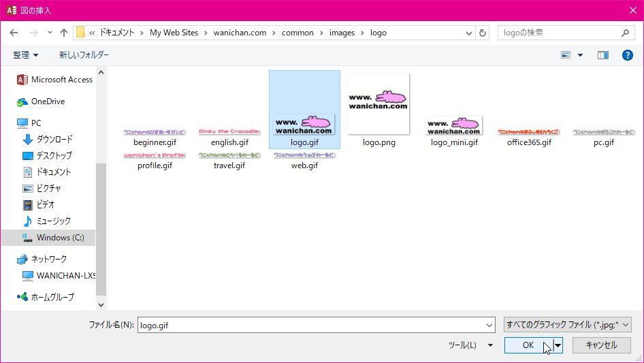Viewport: 644px width, 363px height.
Task: Open the ツール(L) menu
Action: 470,345
